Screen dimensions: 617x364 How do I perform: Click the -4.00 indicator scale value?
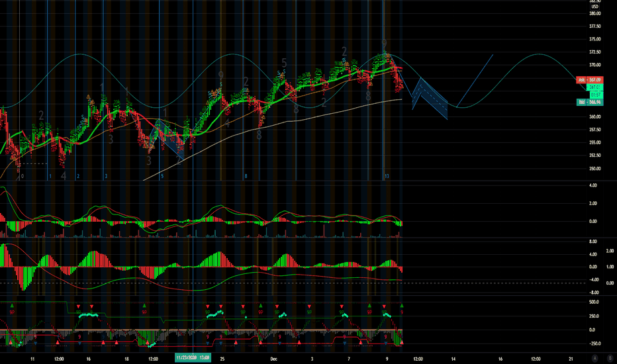point(593,280)
